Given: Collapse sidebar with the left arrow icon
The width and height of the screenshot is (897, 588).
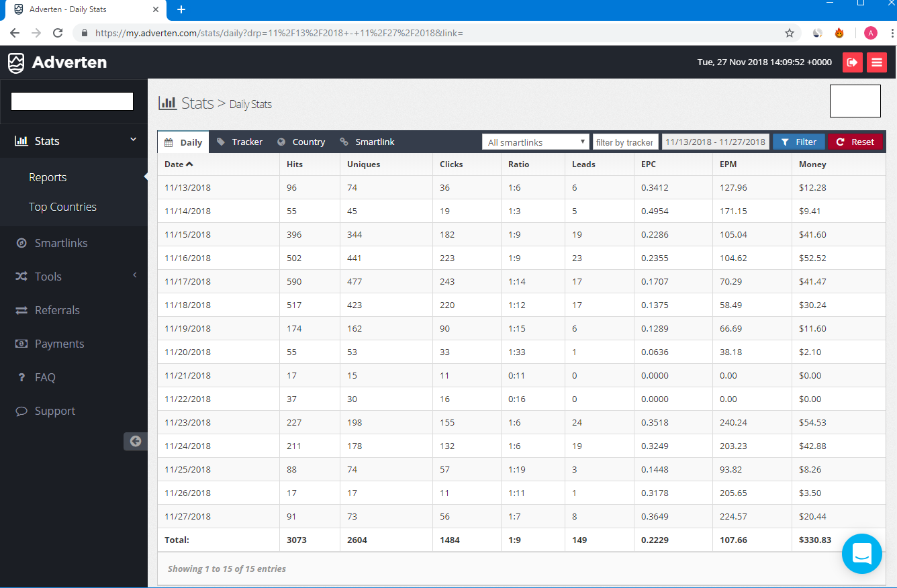Looking at the screenshot, I should tap(136, 441).
